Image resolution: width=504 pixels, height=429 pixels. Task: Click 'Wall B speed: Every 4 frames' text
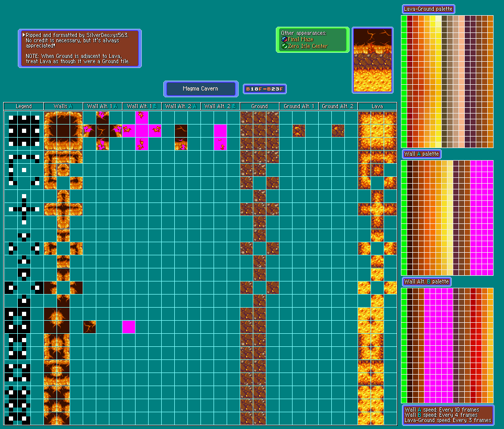pos(441,415)
